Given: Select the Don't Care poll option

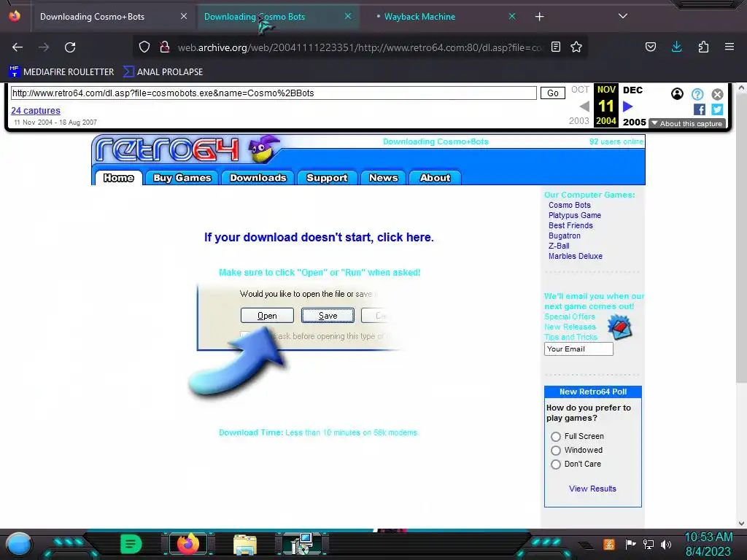Looking at the screenshot, I should point(555,464).
